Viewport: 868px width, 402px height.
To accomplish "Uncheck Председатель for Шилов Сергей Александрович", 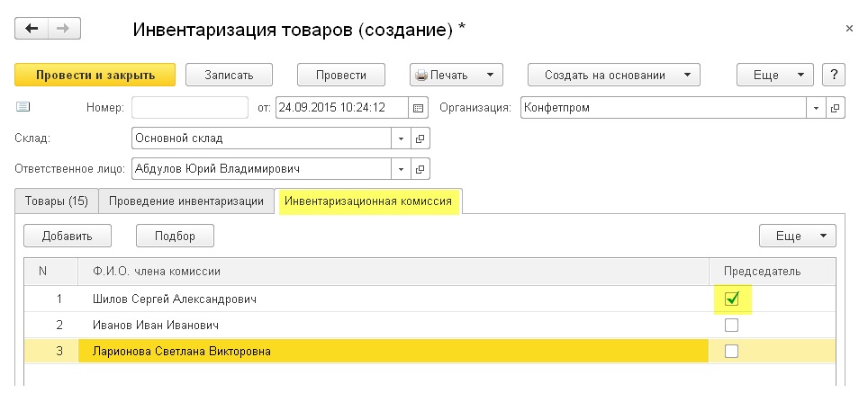I will click(x=731, y=299).
